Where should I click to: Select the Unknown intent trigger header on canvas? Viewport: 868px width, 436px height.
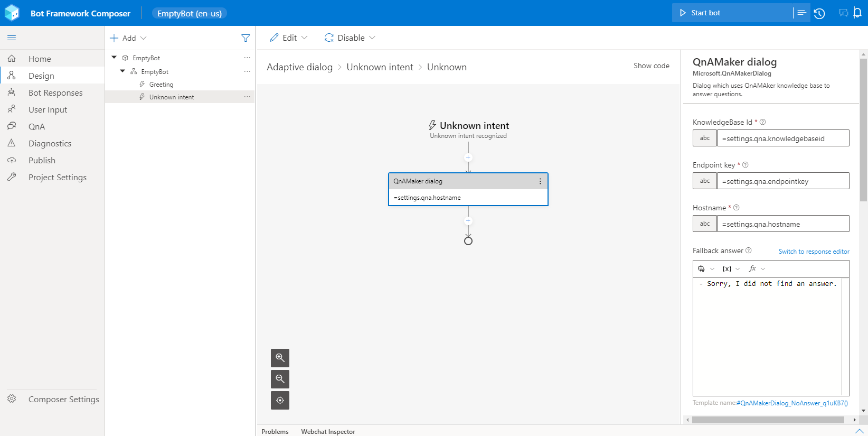[468, 129]
